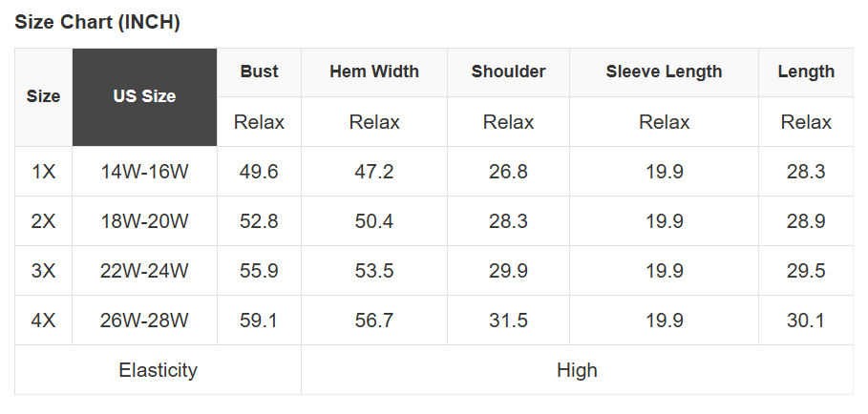This screenshot has height=414, width=868.
Task: Select the 4X size row label
Action: click(43, 321)
